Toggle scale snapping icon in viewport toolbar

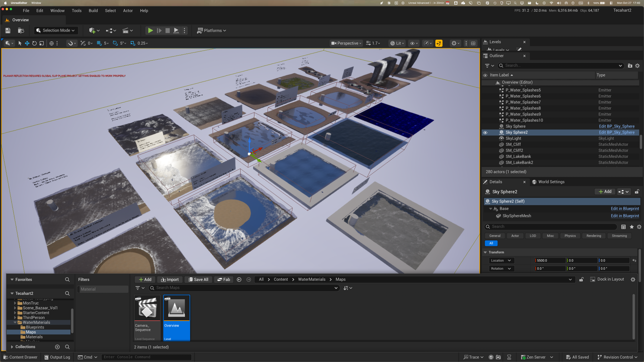click(x=133, y=43)
